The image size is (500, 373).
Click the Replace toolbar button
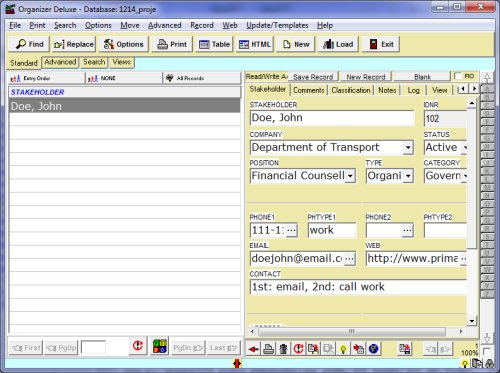[x=74, y=44]
